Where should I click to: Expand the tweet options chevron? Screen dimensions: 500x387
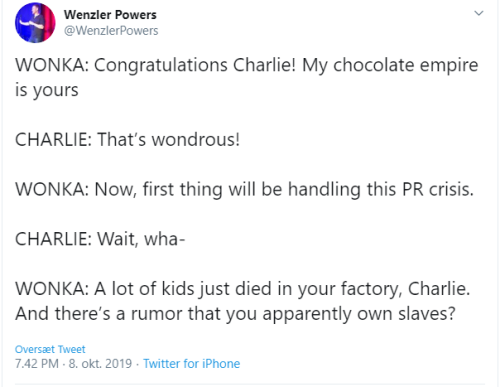479,13
